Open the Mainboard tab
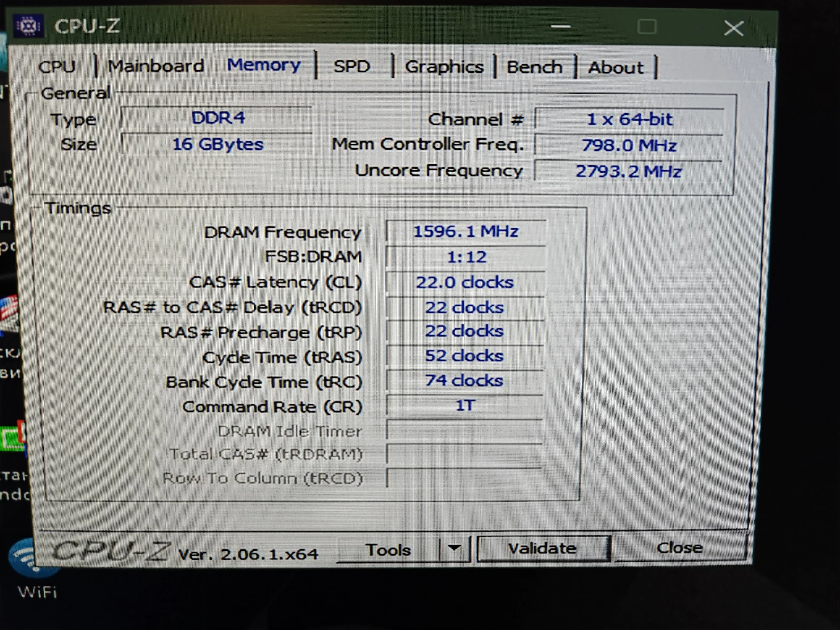The image size is (840, 630). (x=155, y=66)
